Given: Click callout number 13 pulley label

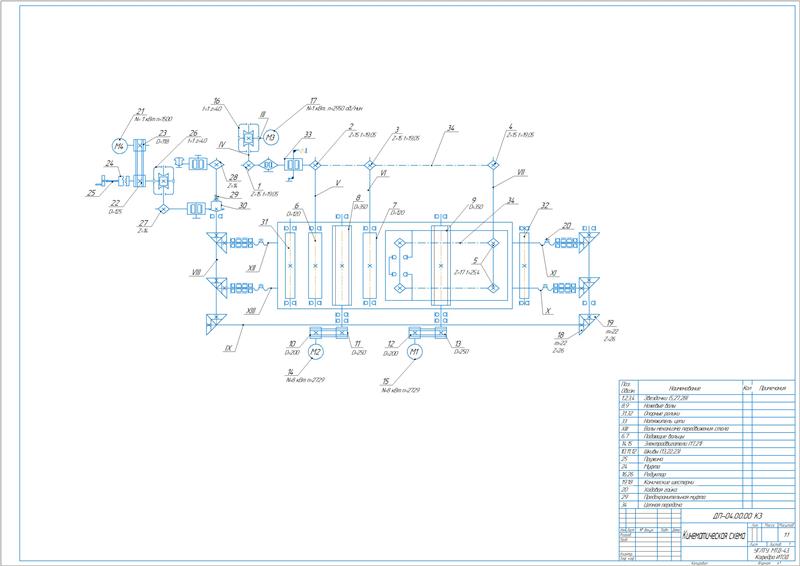Looking at the screenshot, I should pyautogui.click(x=458, y=344).
